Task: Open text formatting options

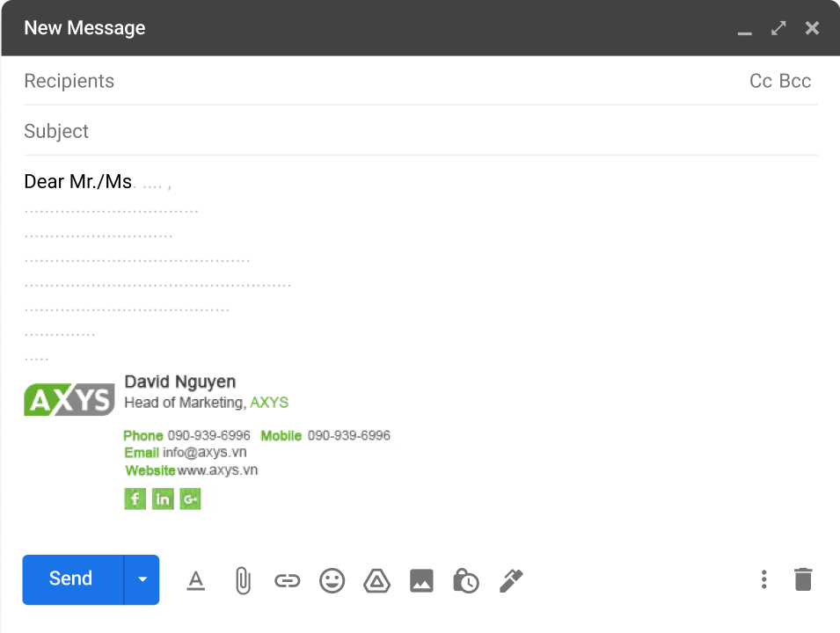Action: (x=195, y=580)
